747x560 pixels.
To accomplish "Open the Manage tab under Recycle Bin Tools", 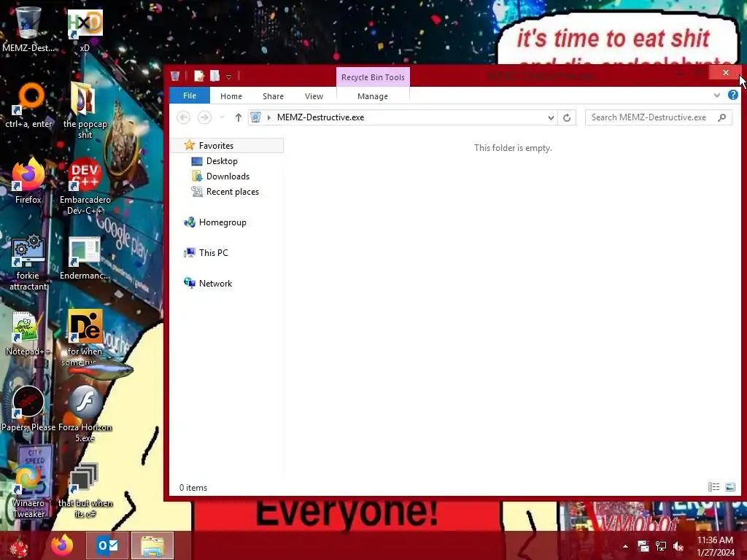I will pos(373,96).
